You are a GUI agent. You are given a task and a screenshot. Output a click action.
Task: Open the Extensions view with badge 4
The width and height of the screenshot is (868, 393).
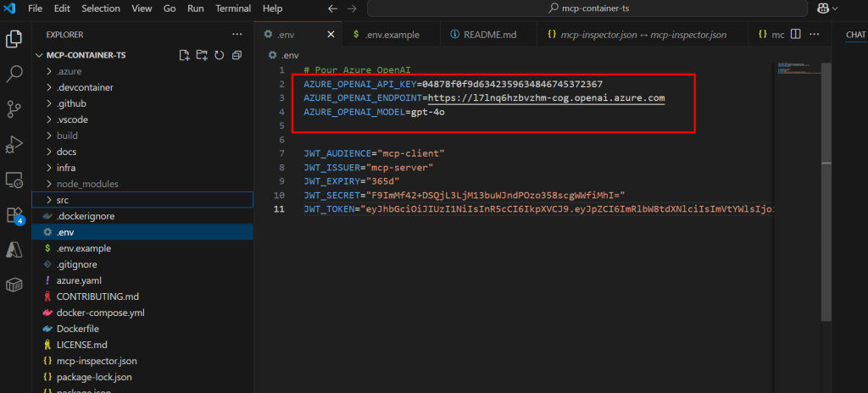click(x=14, y=215)
